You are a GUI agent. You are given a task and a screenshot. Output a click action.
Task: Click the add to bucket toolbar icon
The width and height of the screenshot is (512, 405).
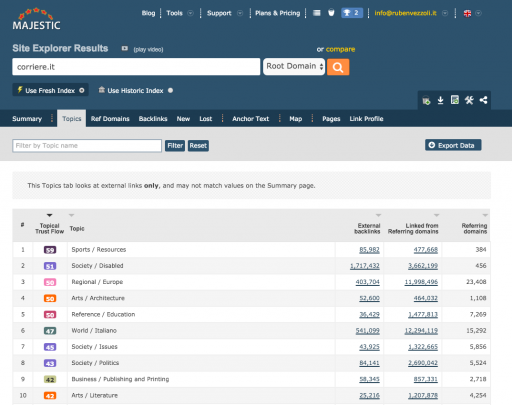click(426, 100)
